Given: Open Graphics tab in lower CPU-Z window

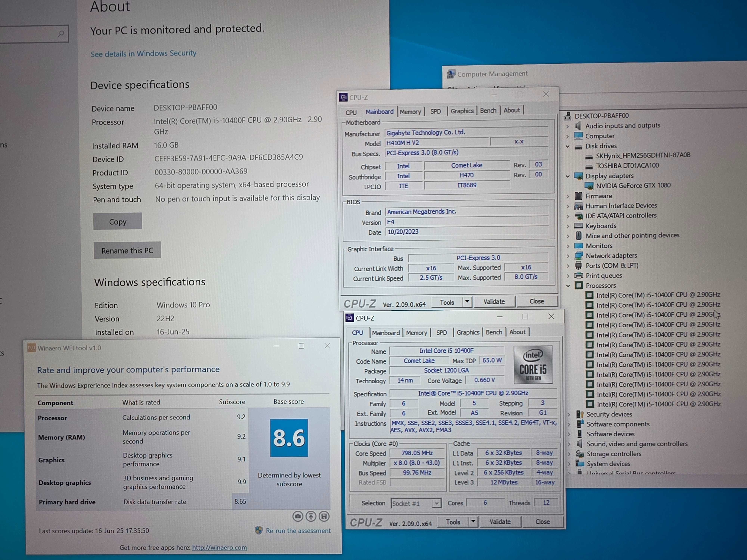Looking at the screenshot, I should [468, 332].
